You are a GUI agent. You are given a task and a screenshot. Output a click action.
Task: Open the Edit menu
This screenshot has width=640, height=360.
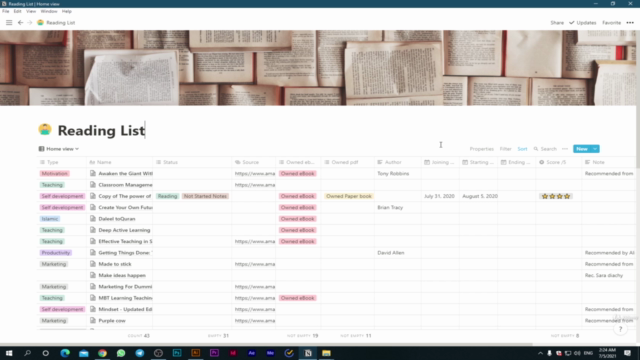(x=18, y=11)
